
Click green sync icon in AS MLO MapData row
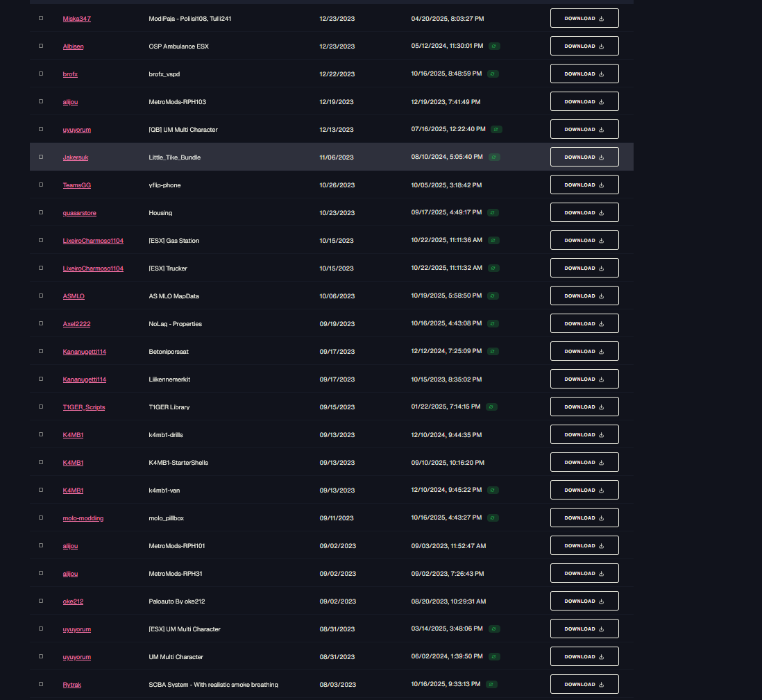493,296
